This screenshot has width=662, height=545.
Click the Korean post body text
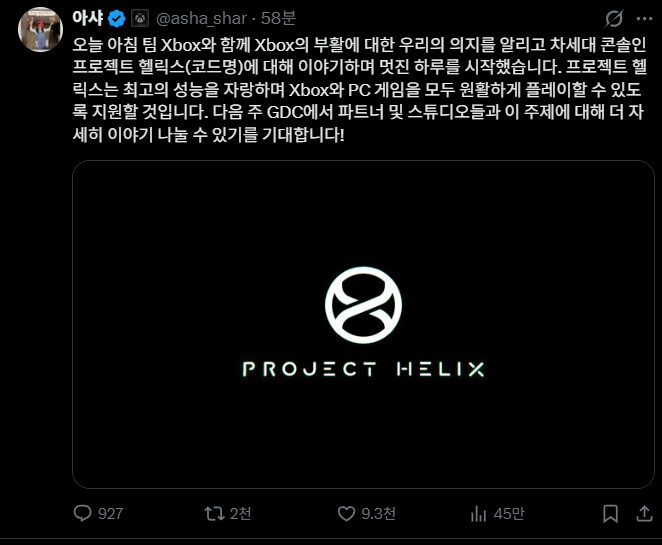359,89
